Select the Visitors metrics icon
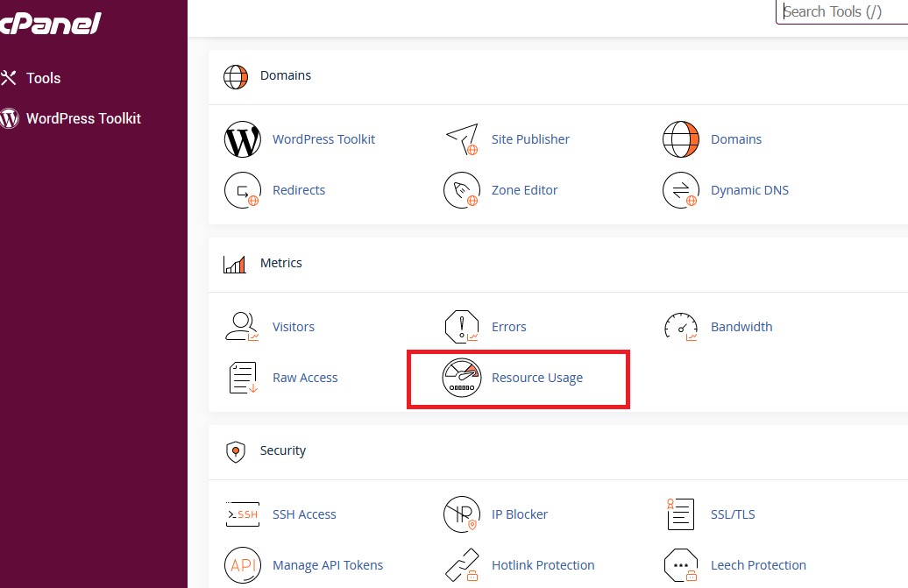 click(242, 326)
